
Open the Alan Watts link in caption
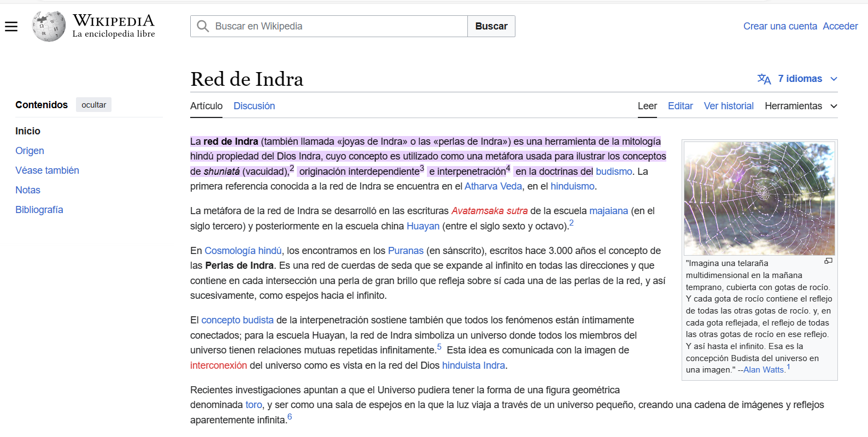coord(764,370)
